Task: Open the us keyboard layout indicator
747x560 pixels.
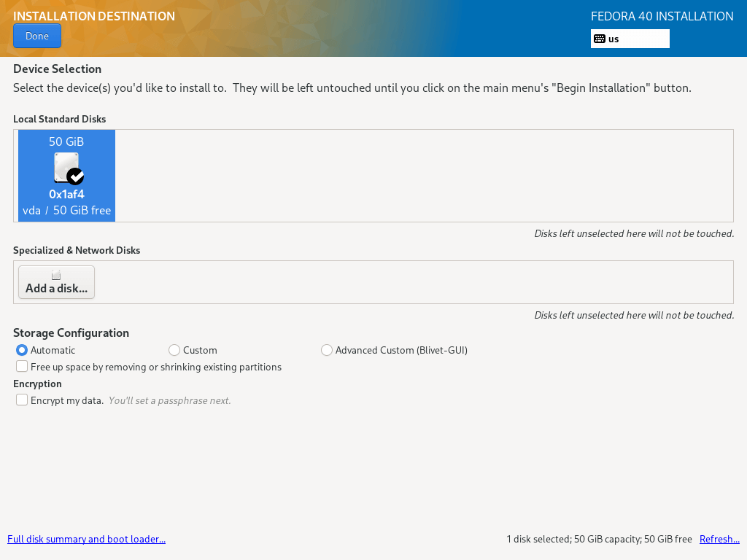Action: [x=630, y=39]
